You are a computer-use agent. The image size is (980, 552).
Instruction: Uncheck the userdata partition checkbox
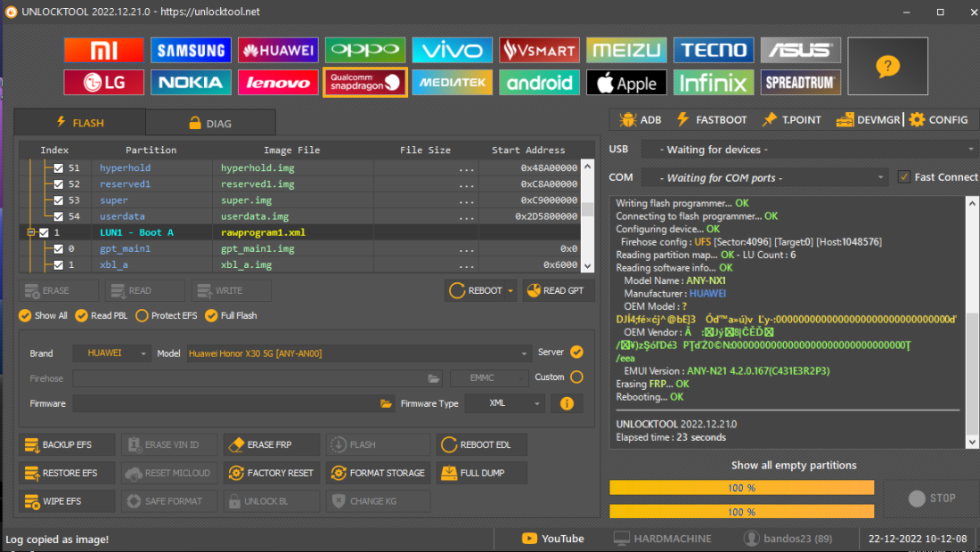click(59, 216)
